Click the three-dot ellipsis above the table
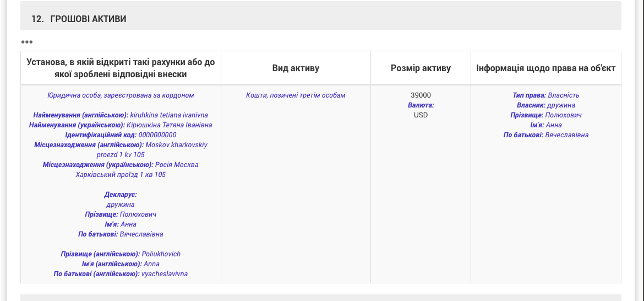This screenshot has height=301, width=644. coord(27,42)
